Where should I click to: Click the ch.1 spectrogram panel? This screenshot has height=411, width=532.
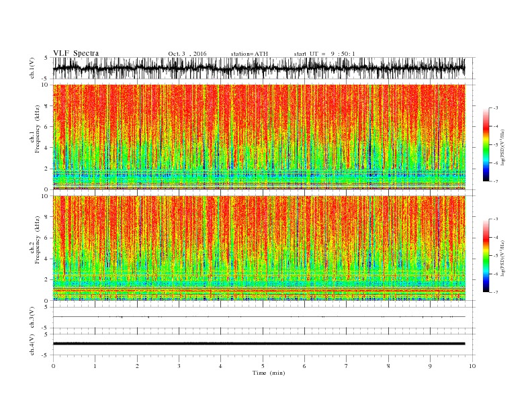[x=259, y=137]
